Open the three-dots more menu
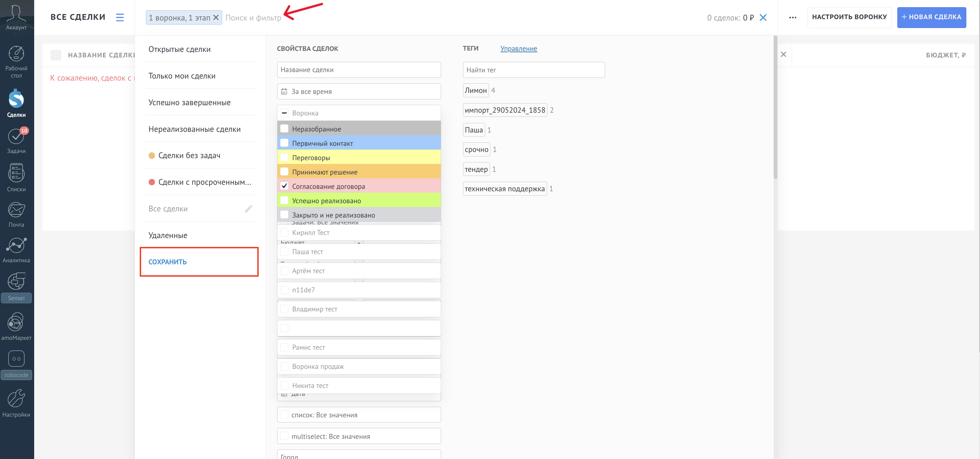This screenshot has height=459, width=980. [x=792, y=17]
